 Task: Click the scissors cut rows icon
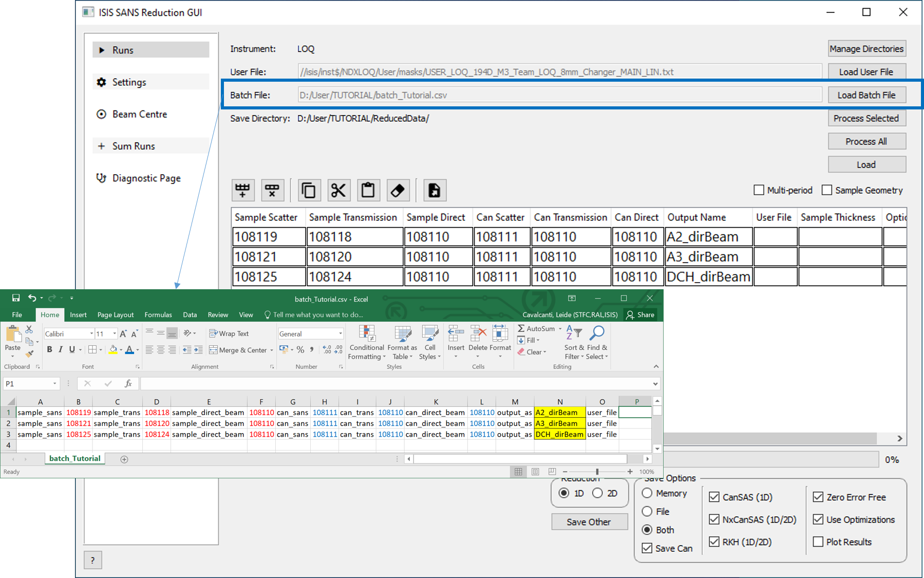[338, 191]
